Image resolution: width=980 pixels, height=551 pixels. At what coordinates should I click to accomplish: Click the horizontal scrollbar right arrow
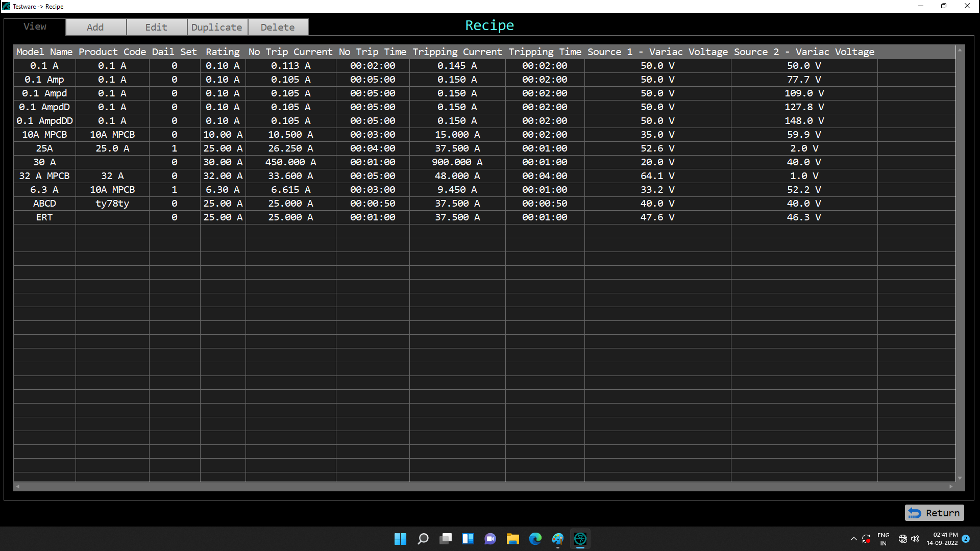pos(951,487)
